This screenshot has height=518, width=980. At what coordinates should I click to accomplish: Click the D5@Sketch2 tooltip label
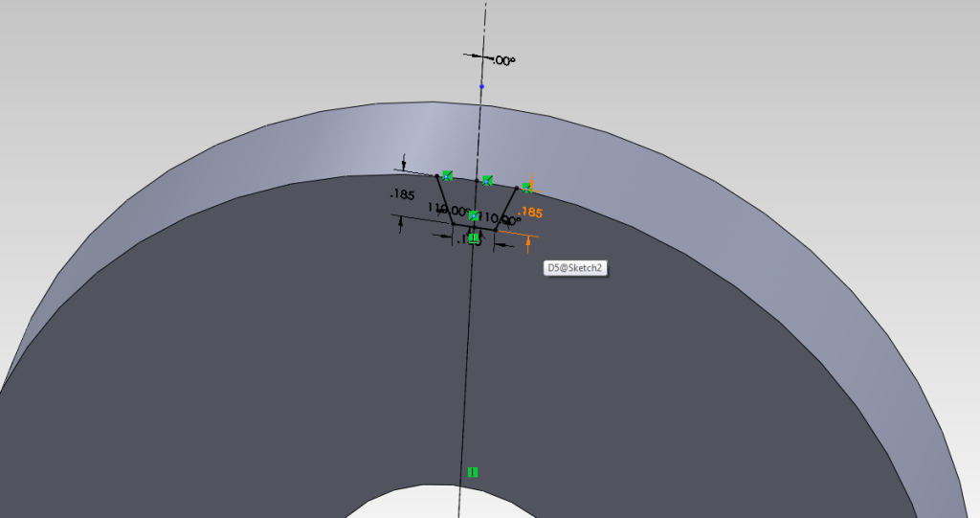[574, 268]
